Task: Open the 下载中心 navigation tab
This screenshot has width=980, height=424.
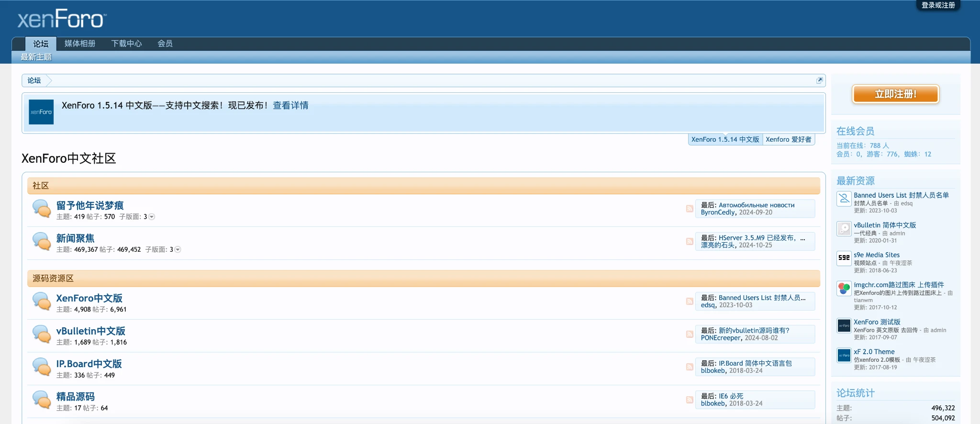Action: tap(126, 44)
